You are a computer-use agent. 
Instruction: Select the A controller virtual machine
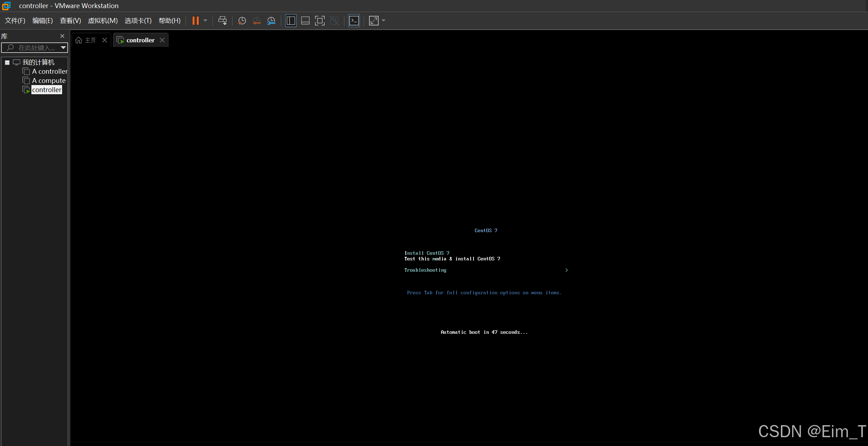coord(50,72)
